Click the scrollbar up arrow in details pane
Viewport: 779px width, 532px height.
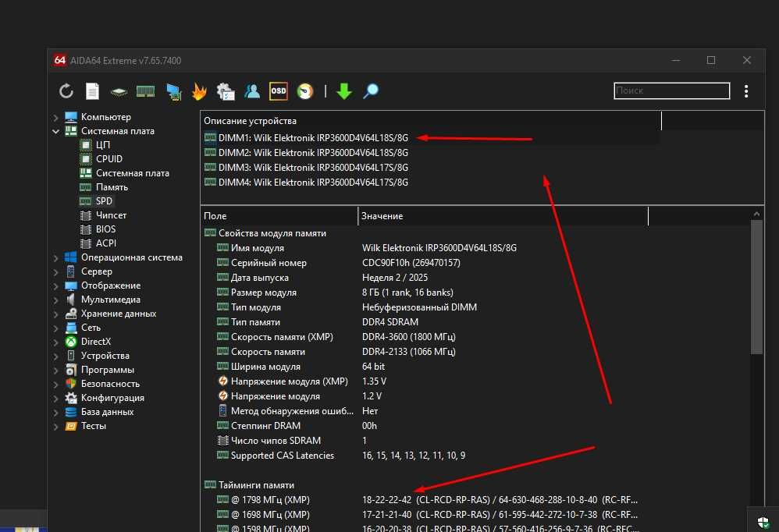pos(756,214)
